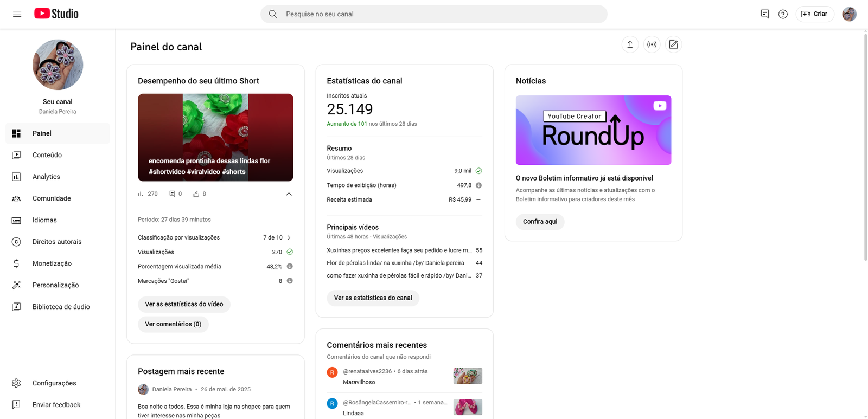Click the channel profile picture in sidebar
868x419 pixels.
(58, 65)
